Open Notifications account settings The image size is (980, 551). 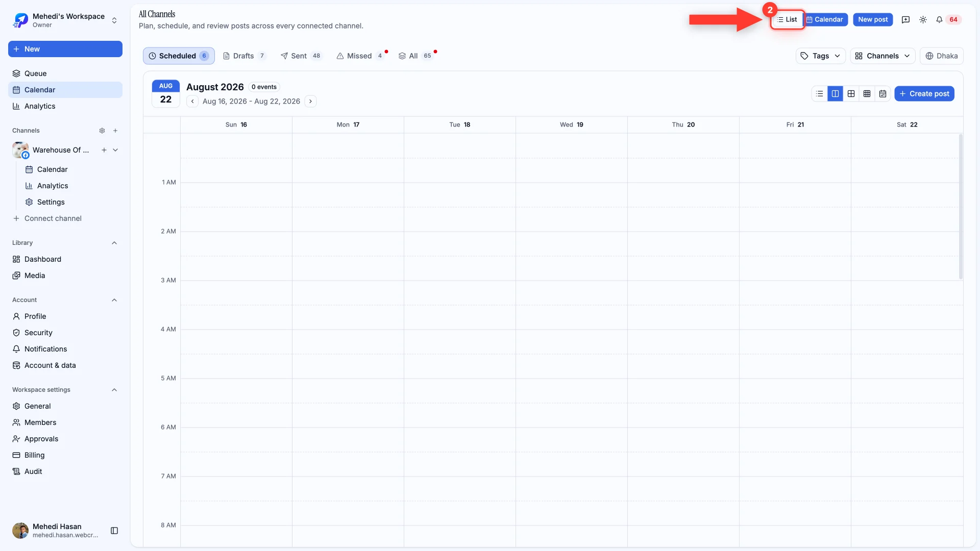click(65, 349)
